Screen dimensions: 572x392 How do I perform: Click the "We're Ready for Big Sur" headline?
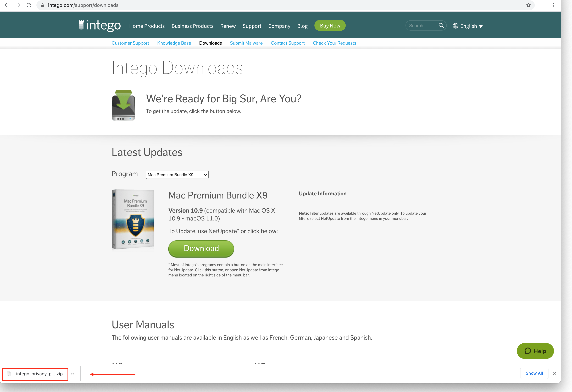point(224,99)
